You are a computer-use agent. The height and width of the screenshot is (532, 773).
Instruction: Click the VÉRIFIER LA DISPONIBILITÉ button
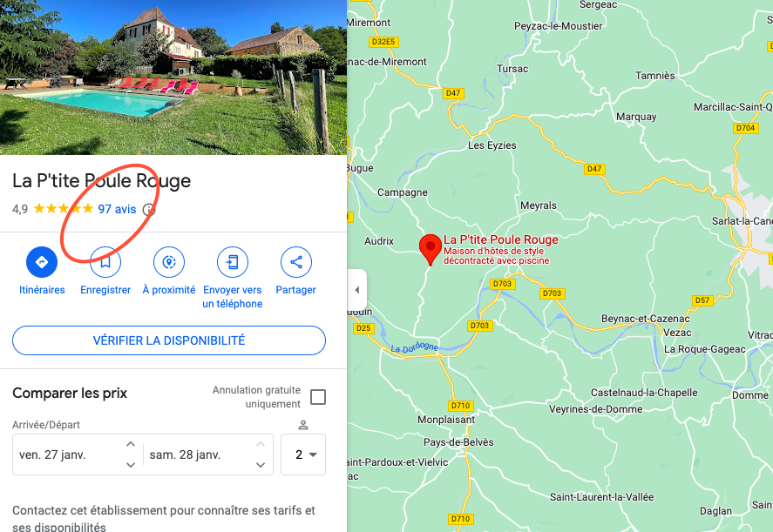169,340
